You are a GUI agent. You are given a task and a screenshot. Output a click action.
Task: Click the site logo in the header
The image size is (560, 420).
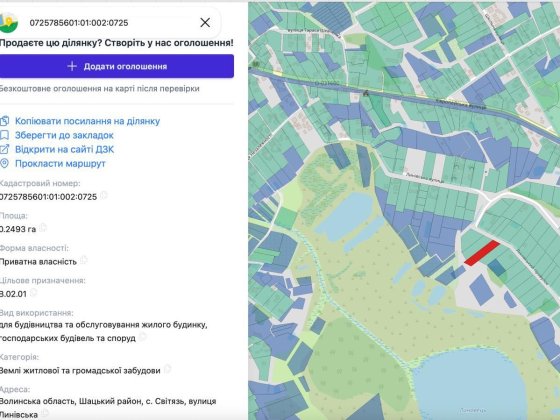pyautogui.click(x=8, y=22)
